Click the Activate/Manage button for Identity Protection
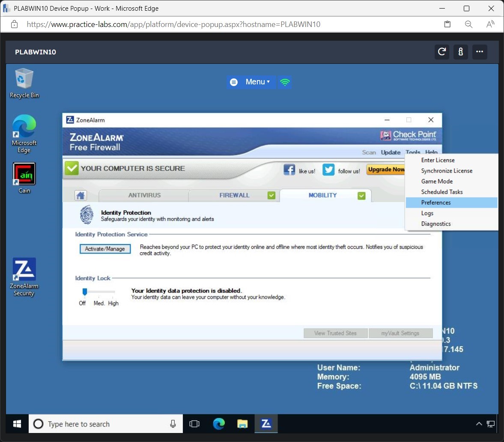The height and width of the screenshot is (442, 504). pos(105,248)
